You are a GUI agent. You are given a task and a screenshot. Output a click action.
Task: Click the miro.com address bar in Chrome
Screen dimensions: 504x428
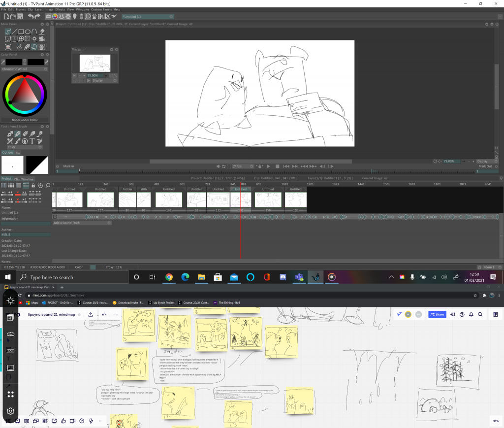[x=248, y=295]
